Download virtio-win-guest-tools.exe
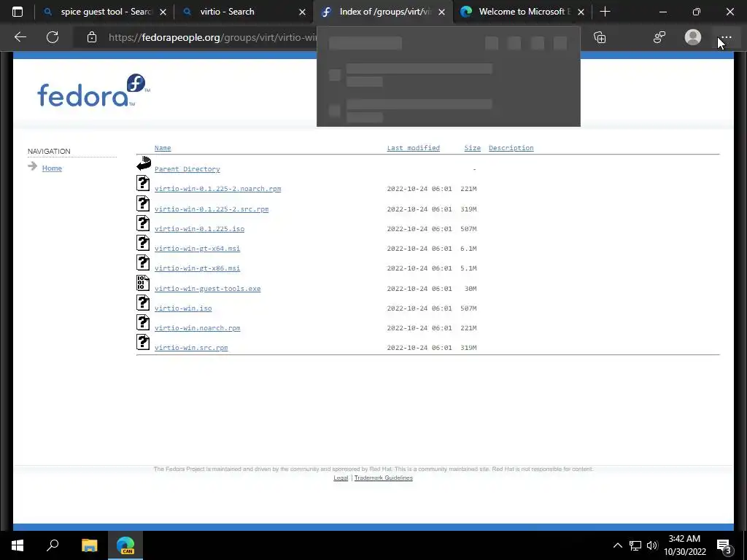The width and height of the screenshot is (747, 560). 207,289
